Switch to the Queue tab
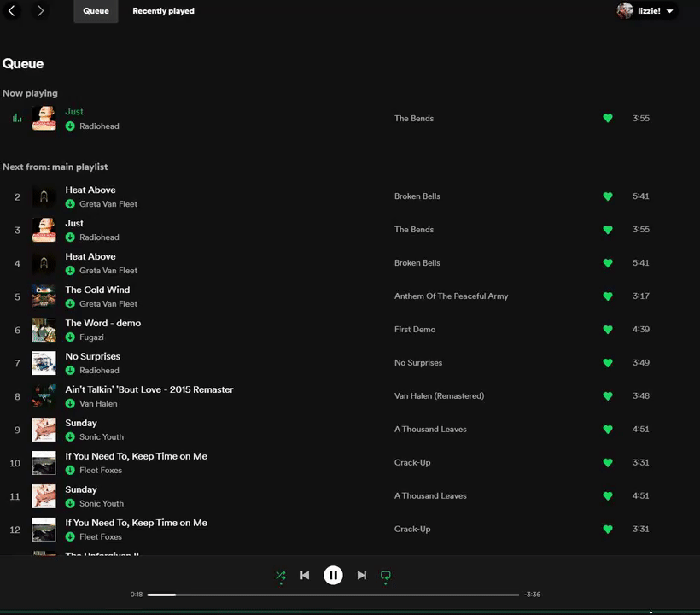The height and width of the screenshot is (615, 700). (x=96, y=11)
